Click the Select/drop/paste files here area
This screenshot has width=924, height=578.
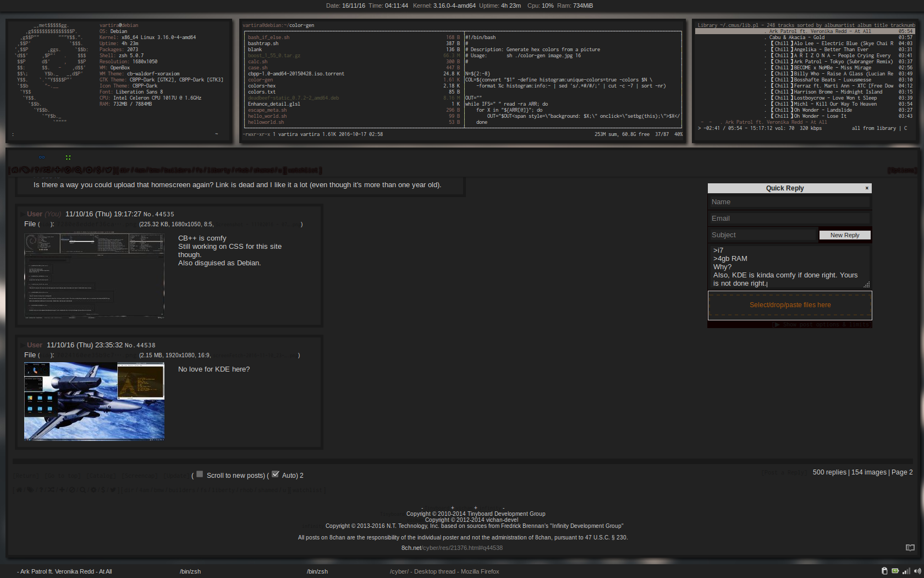790,305
